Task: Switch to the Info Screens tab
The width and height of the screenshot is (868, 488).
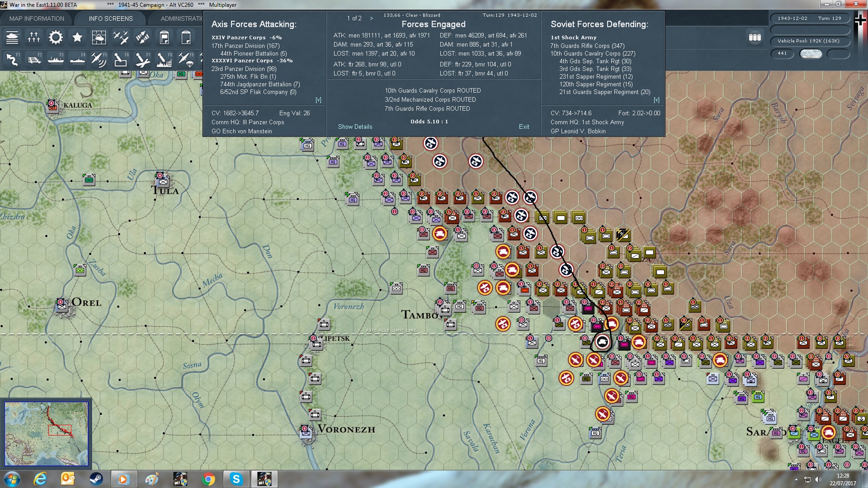Action: click(x=111, y=19)
